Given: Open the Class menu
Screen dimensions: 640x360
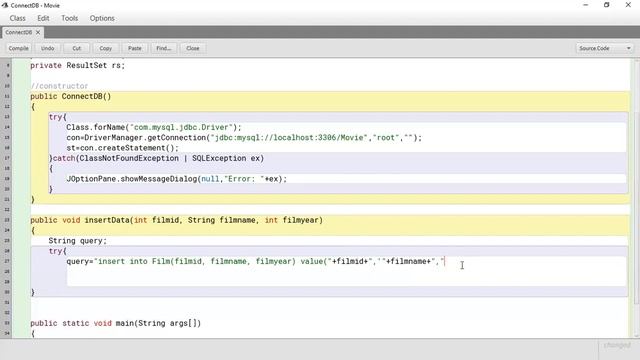Looking at the screenshot, I should (18, 18).
